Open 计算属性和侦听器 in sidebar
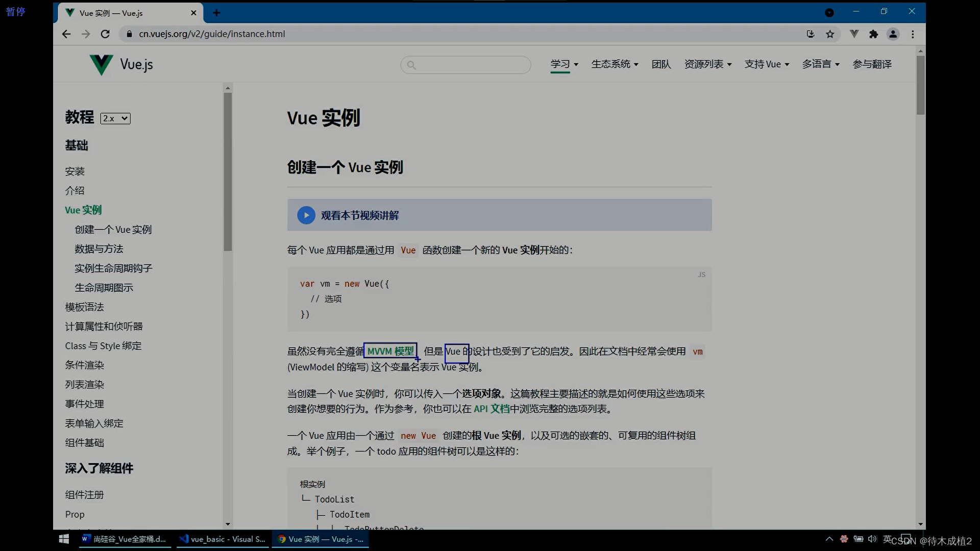Screen dimensions: 980x551 coord(104,327)
